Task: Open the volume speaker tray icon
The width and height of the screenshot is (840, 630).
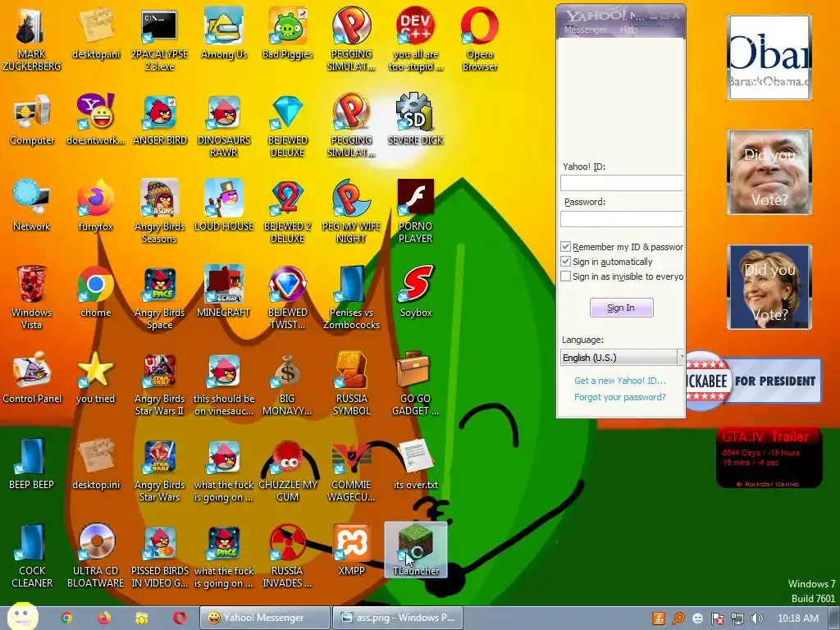Action: pos(756,619)
